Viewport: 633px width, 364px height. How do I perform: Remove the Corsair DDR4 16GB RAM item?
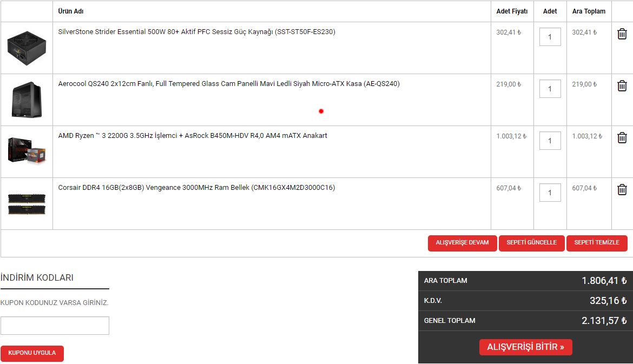622,190
